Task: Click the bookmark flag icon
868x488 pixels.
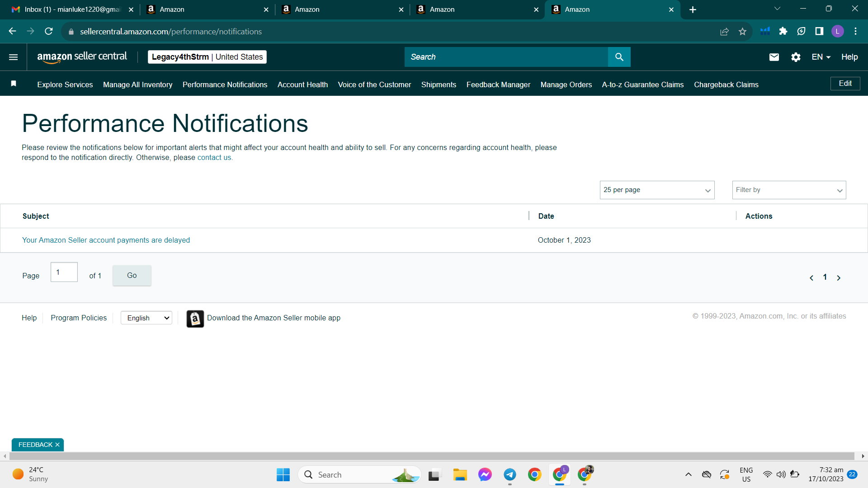Action: pyautogui.click(x=14, y=84)
